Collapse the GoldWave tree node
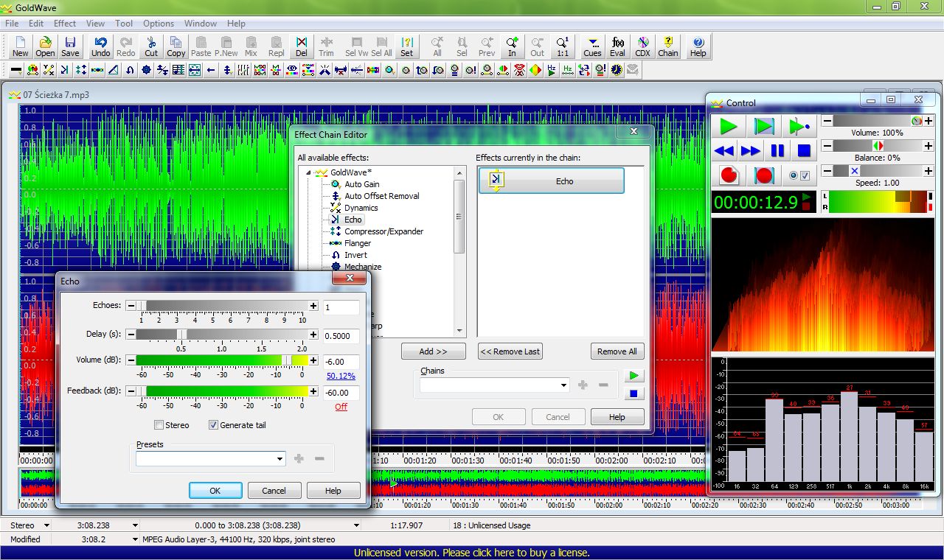Image resolution: width=944 pixels, height=560 pixels. pyautogui.click(x=309, y=172)
